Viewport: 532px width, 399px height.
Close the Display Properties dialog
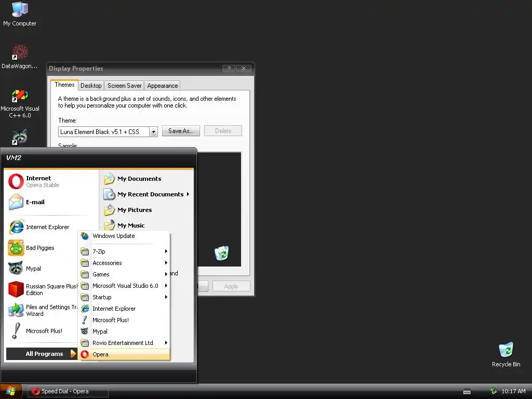click(x=244, y=69)
